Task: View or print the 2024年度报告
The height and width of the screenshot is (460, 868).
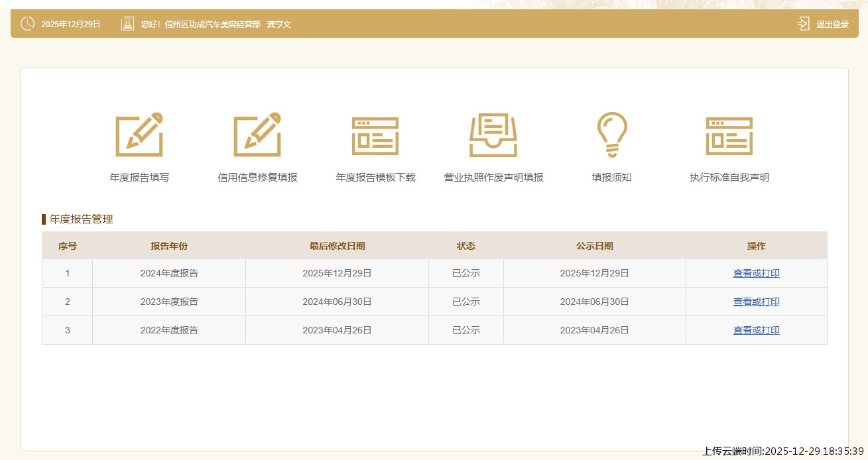Action: 756,273
